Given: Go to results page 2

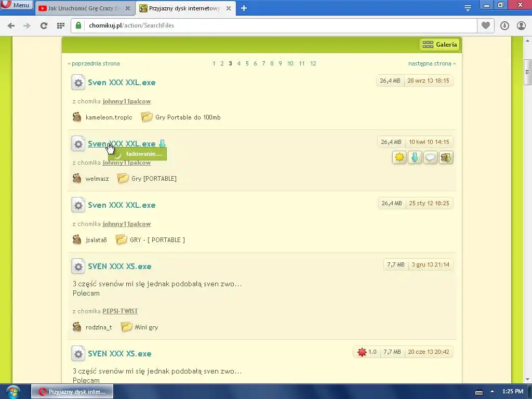Looking at the screenshot, I should (222, 63).
